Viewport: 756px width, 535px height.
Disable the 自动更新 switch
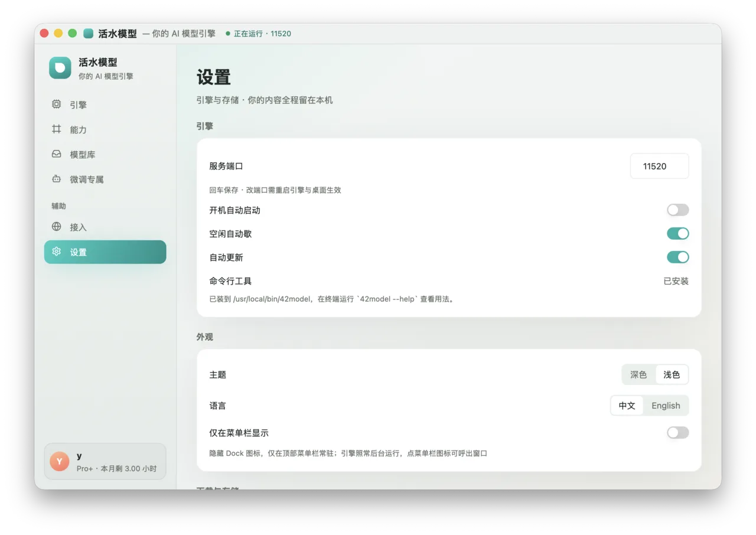(x=678, y=257)
